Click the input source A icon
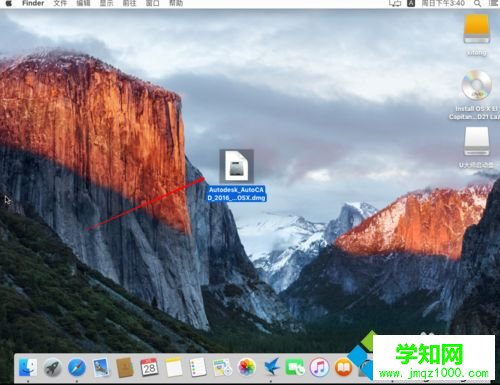Image resolution: width=500 pixels, height=385 pixels. pyautogui.click(x=411, y=3)
